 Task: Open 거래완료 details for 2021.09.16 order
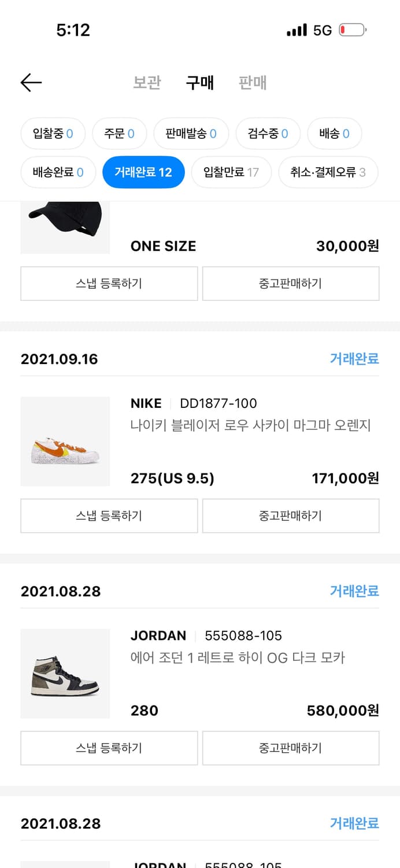point(354,359)
